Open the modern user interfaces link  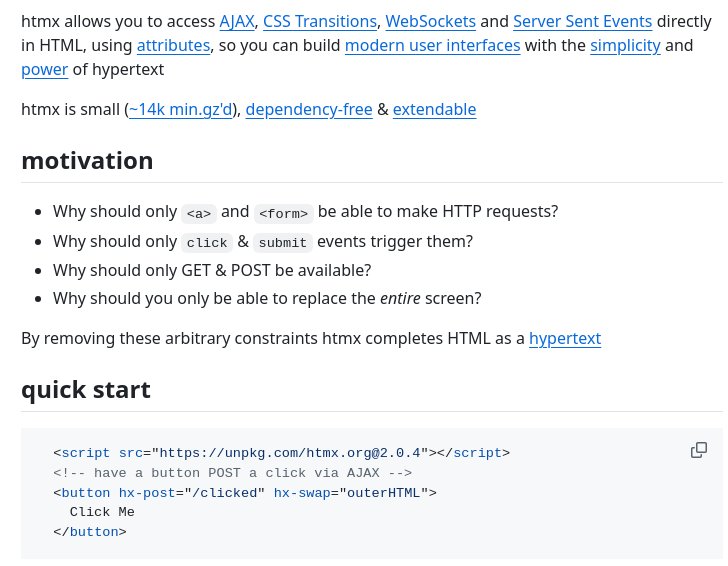tap(432, 45)
